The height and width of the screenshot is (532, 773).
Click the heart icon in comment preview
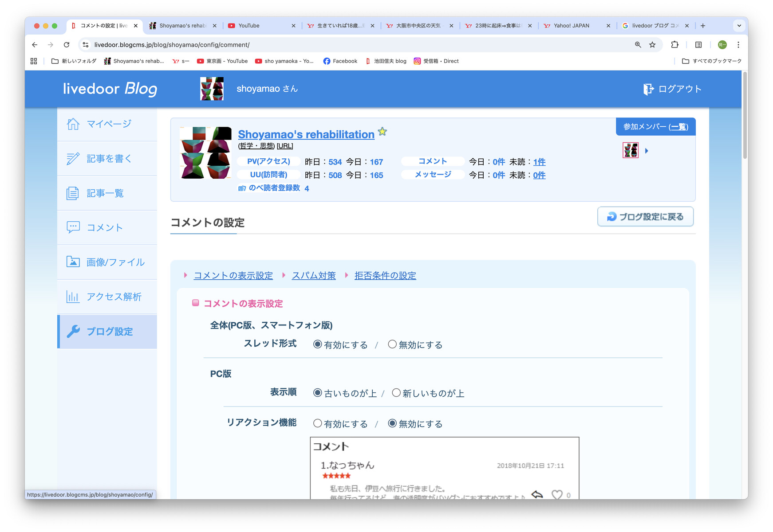point(557,494)
